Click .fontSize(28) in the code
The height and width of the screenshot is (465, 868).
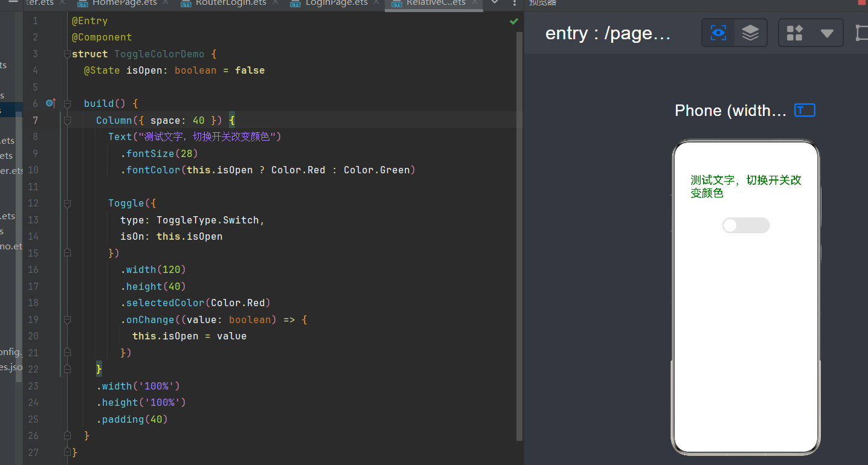click(159, 153)
